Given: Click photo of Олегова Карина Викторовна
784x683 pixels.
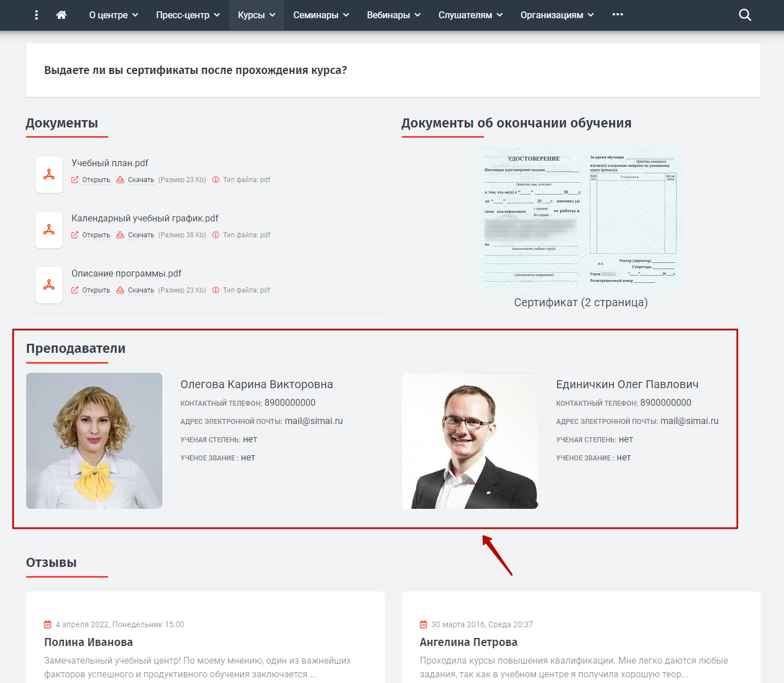Looking at the screenshot, I should [94, 441].
